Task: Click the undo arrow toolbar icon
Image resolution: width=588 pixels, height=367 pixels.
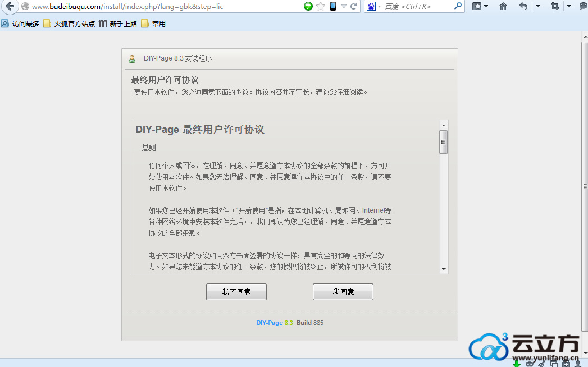Action: 523,6
